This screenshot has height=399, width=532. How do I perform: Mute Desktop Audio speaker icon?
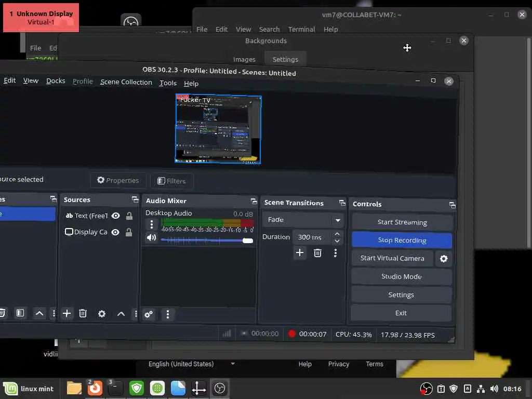pyautogui.click(x=151, y=237)
